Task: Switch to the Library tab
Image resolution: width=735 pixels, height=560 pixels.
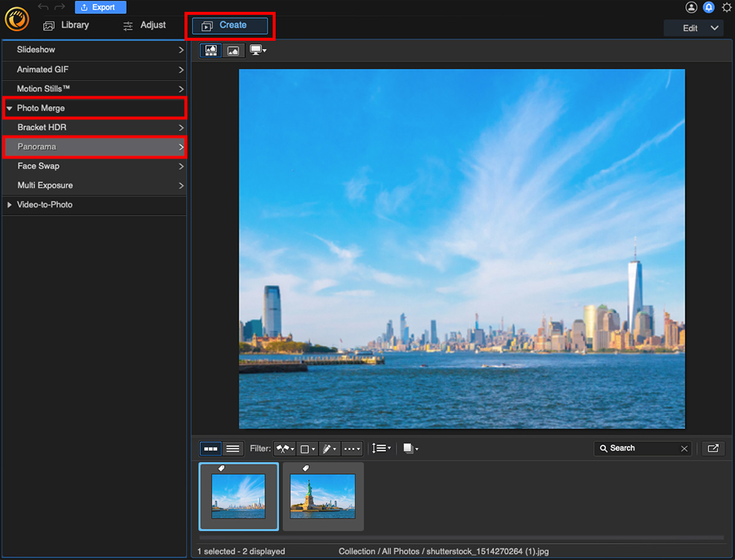Action: click(66, 25)
